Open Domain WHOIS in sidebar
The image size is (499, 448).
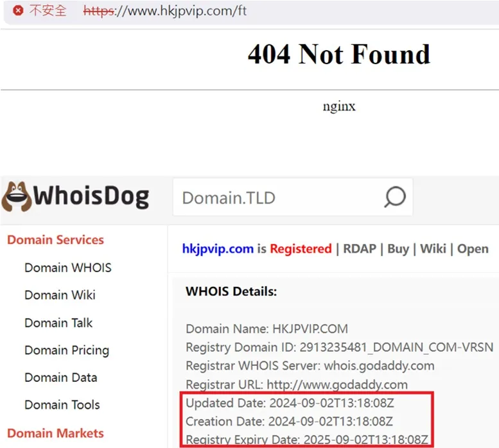coord(68,268)
